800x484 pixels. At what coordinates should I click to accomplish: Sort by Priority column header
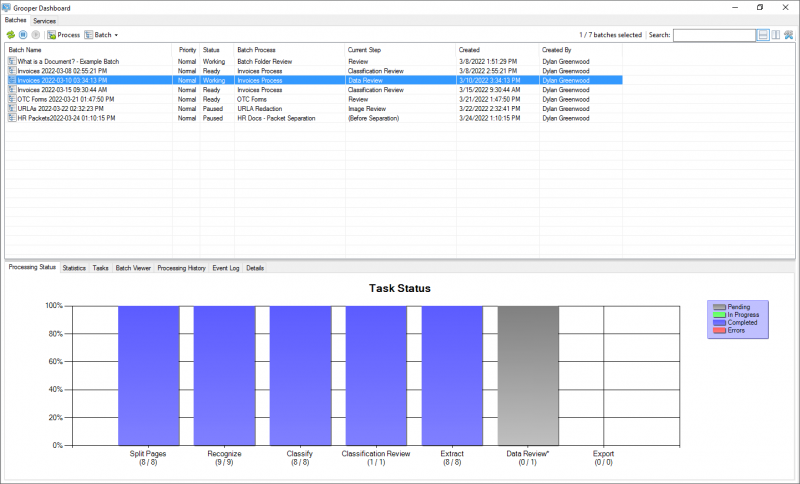pos(186,50)
